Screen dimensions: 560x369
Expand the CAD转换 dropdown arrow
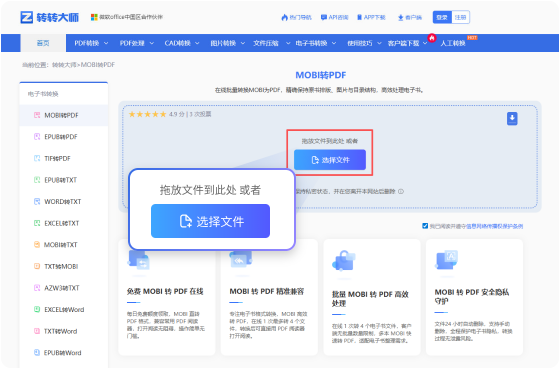coord(197,43)
